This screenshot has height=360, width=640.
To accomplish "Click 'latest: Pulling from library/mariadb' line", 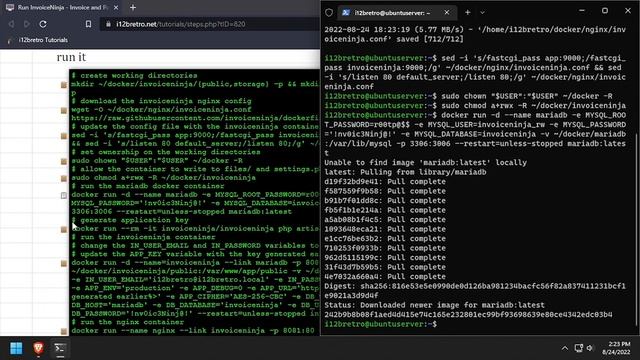I will [x=405, y=172].
